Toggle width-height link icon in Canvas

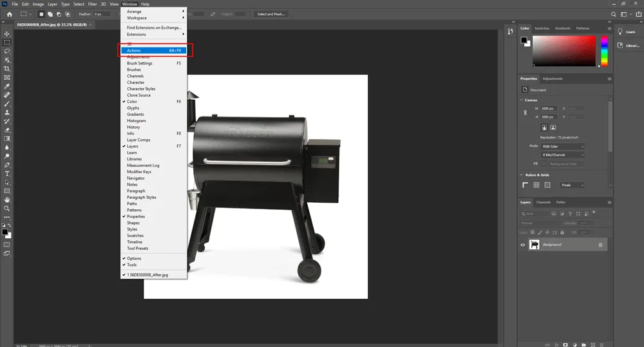point(526,113)
